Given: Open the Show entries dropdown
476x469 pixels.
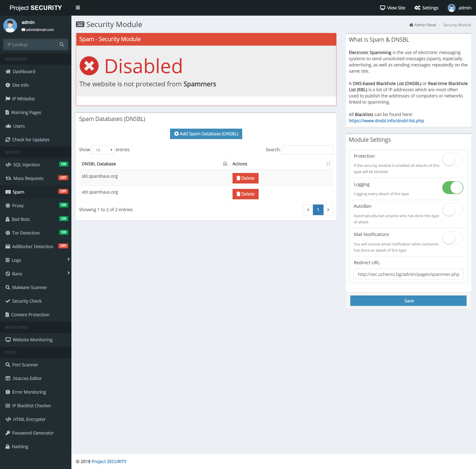Looking at the screenshot, I should (x=103, y=150).
